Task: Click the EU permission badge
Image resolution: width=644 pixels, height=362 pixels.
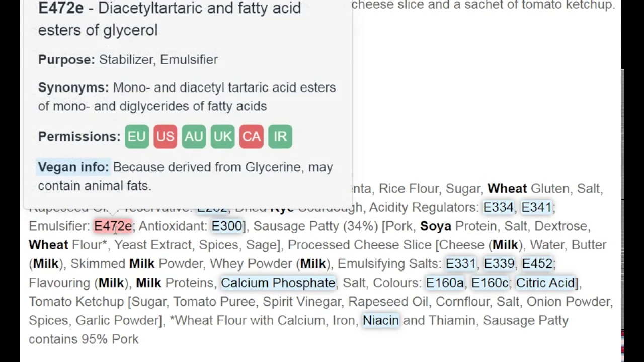Action: (136, 137)
